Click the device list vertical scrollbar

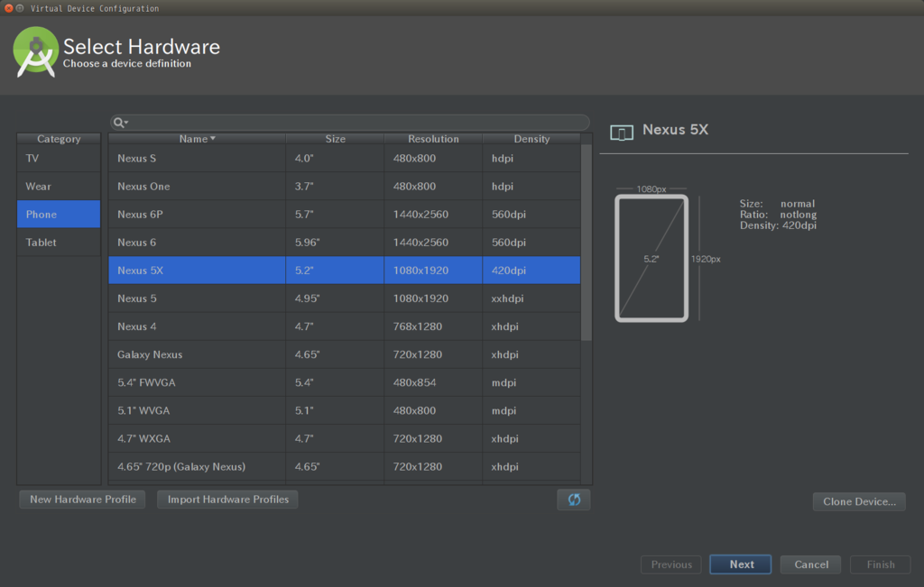click(587, 243)
